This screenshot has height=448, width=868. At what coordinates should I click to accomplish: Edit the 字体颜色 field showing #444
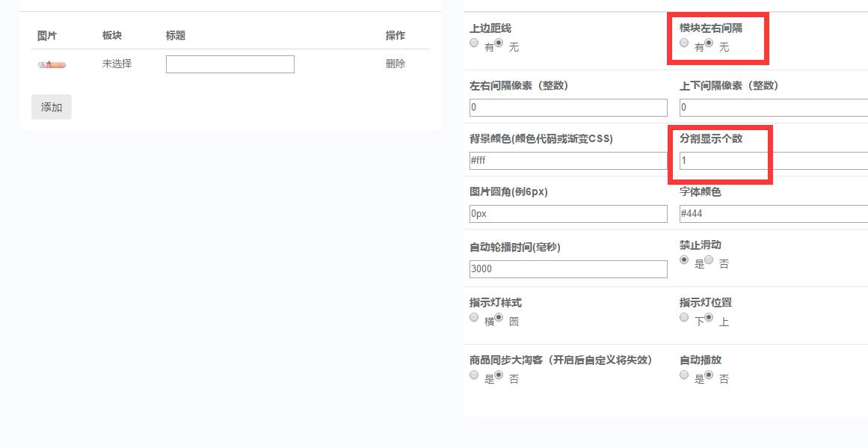click(x=774, y=214)
